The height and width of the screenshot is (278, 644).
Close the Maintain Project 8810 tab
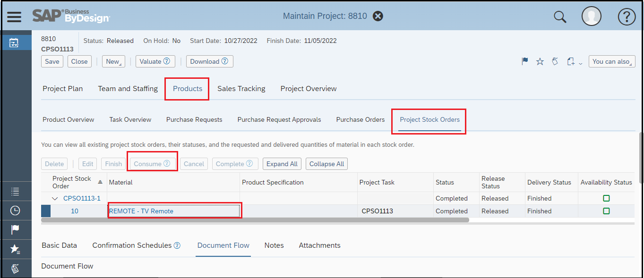tap(378, 16)
